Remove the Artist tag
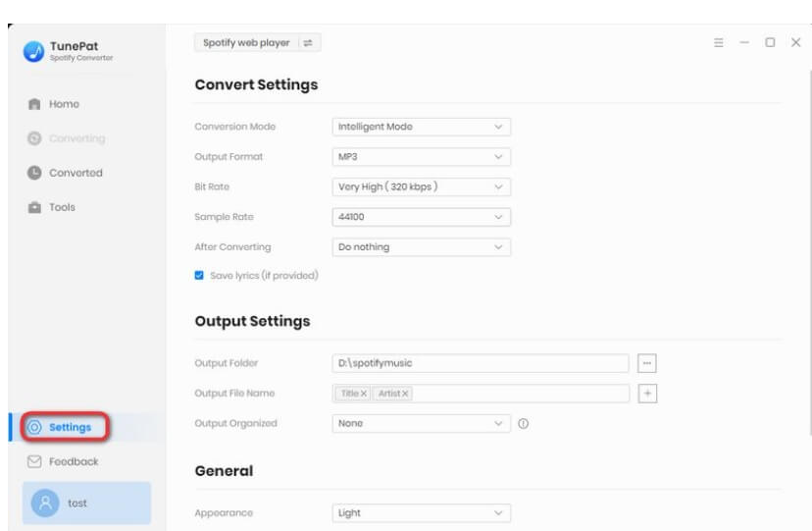 [405, 394]
